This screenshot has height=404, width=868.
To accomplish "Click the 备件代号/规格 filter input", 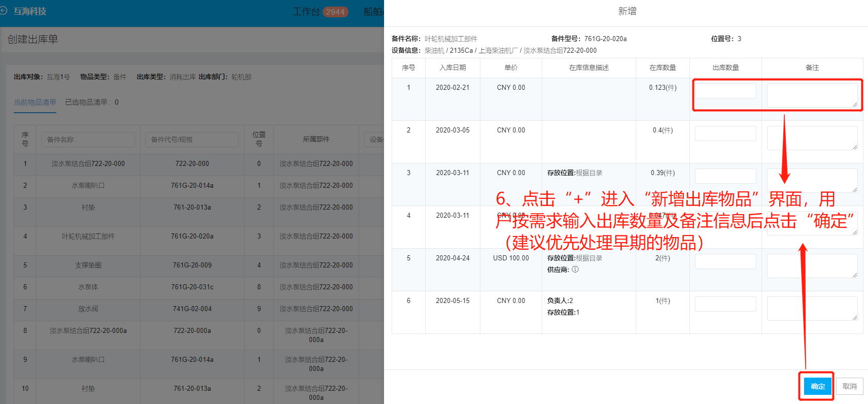I will coord(192,140).
